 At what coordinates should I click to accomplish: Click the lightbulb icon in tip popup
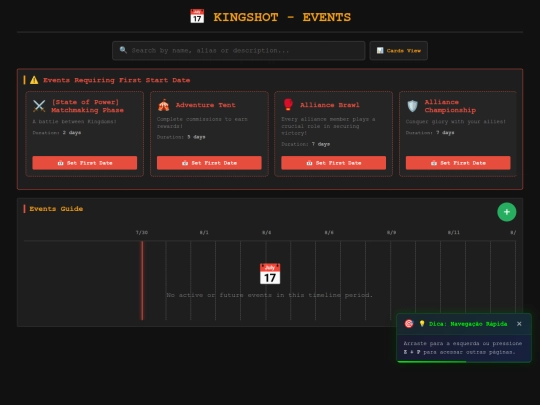point(422,324)
